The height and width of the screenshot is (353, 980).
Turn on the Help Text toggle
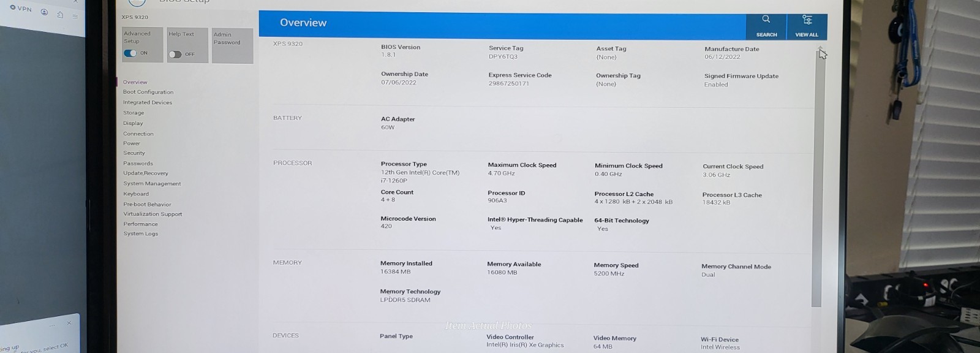point(175,55)
